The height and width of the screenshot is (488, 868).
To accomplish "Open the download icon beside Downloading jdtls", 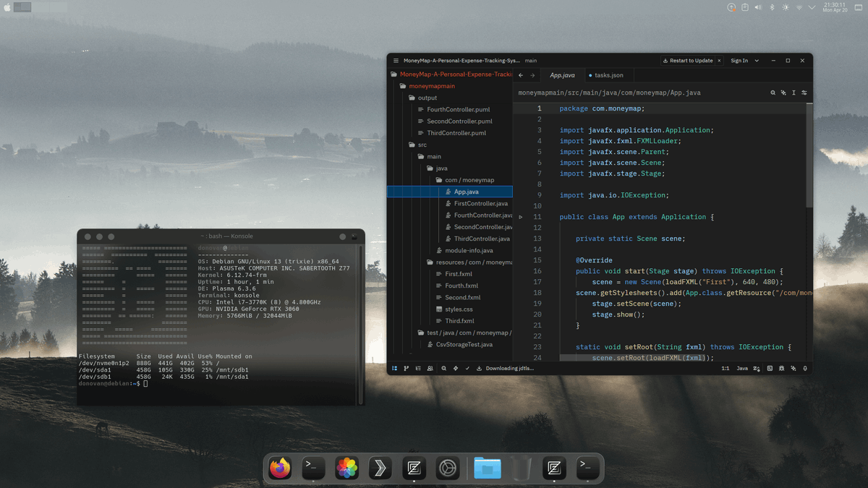I will pyautogui.click(x=479, y=368).
